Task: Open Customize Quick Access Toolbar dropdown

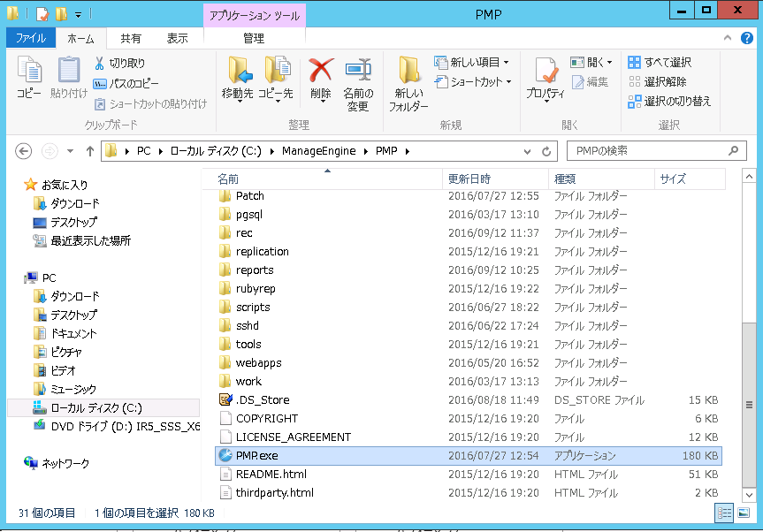Action: click(x=79, y=15)
